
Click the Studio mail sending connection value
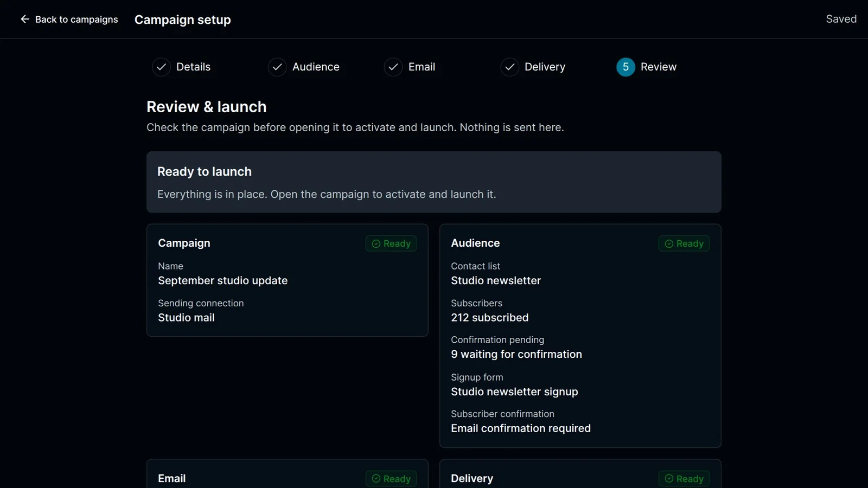[186, 318]
